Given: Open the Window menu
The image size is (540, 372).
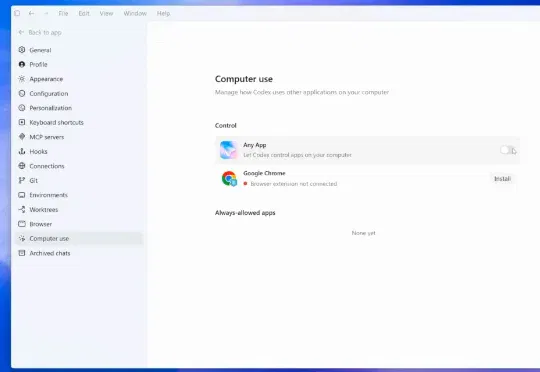Looking at the screenshot, I should click(135, 13).
